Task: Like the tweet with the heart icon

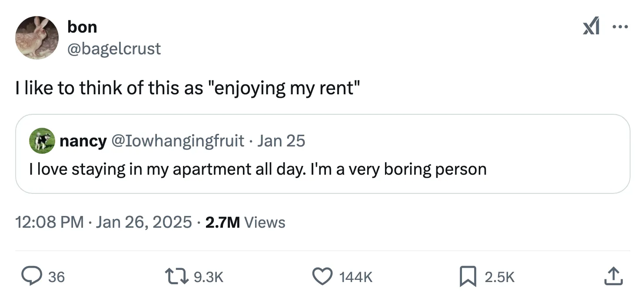Action: (x=322, y=276)
